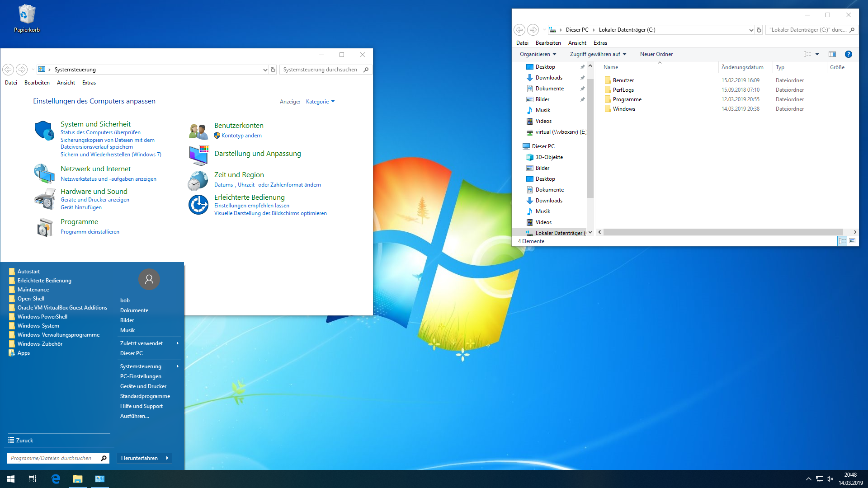Image resolution: width=868 pixels, height=488 pixels.
Task: Expand the Herunterfahren options arrow
Action: click(167, 458)
